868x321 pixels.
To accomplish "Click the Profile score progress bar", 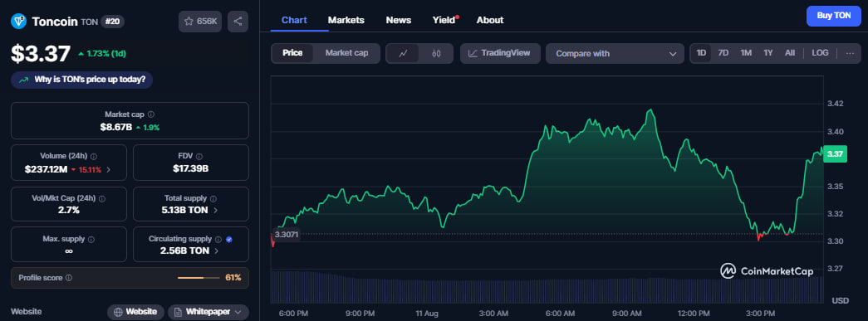I will tap(199, 277).
